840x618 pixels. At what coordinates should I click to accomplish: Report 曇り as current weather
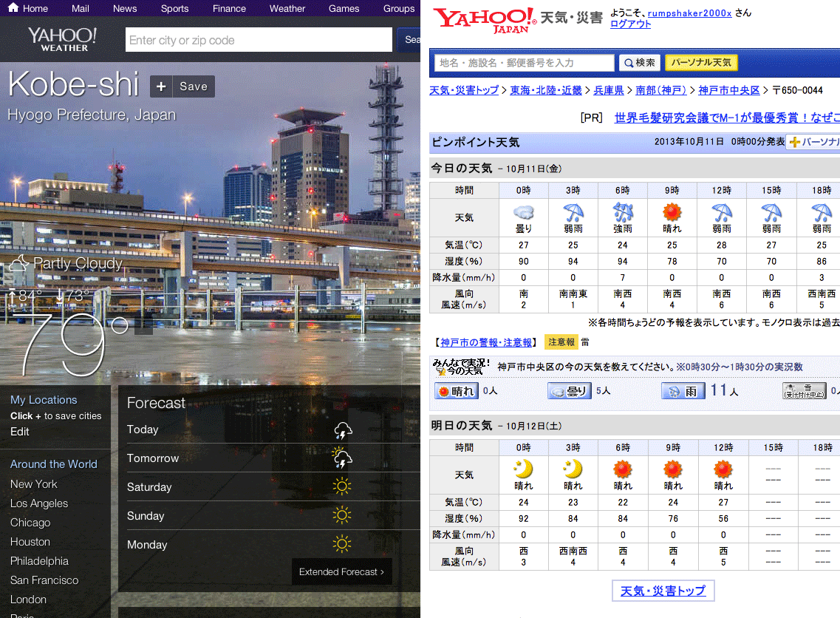[x=570, y=391]
